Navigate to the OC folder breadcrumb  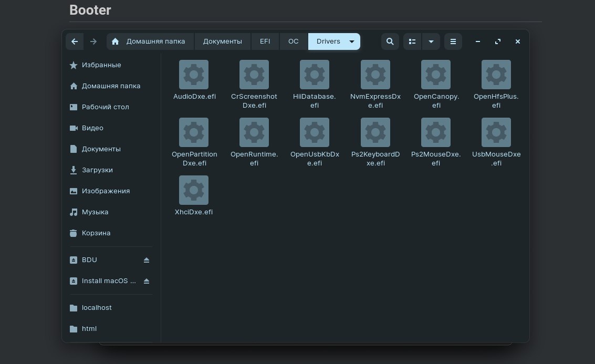click(294, 41)
